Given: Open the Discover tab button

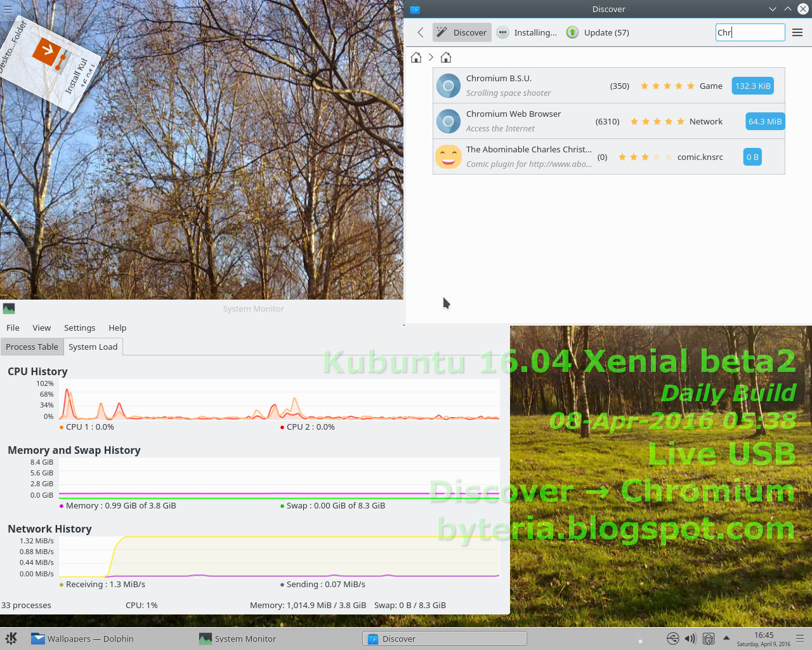Looking at the screenshot, I should [x=462, y=32].
